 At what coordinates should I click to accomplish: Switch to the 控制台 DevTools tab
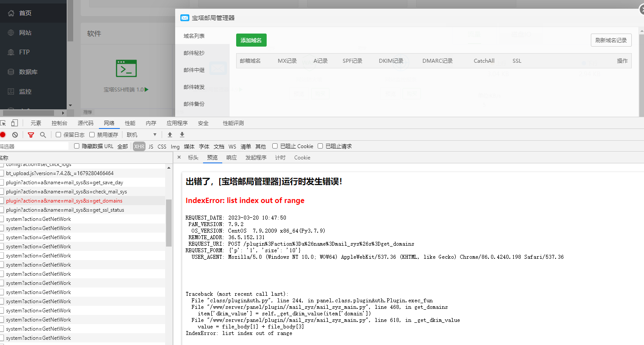point(59,123)
